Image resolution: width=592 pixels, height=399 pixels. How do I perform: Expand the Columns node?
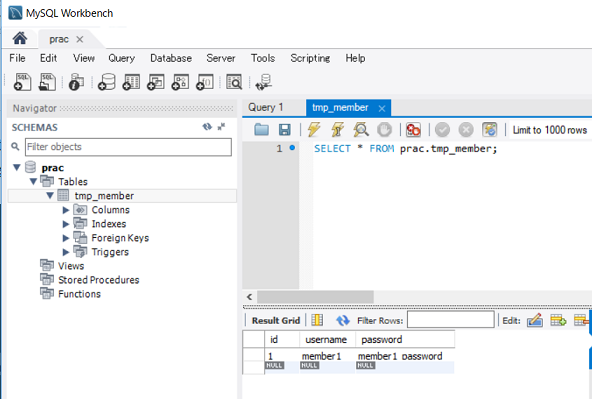(x=66, y=210)
